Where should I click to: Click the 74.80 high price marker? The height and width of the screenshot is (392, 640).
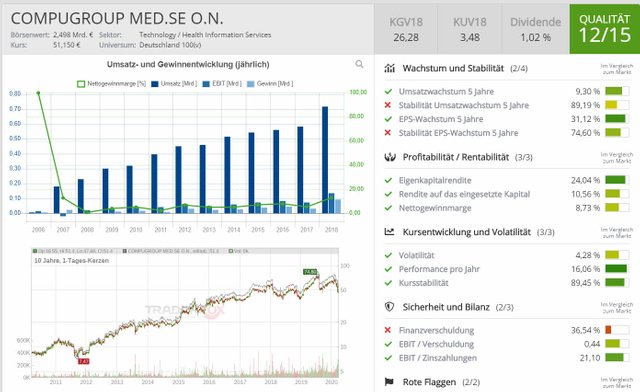click(310, 272)
